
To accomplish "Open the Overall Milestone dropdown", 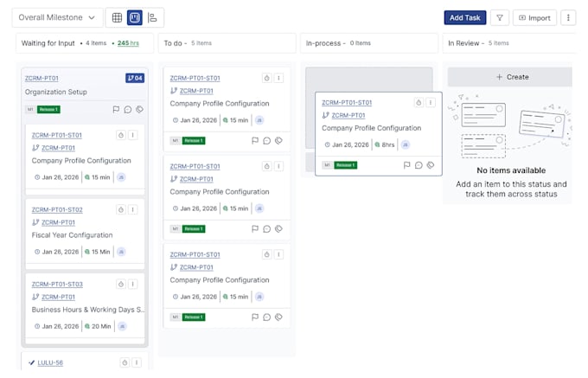I will [57, 17].
